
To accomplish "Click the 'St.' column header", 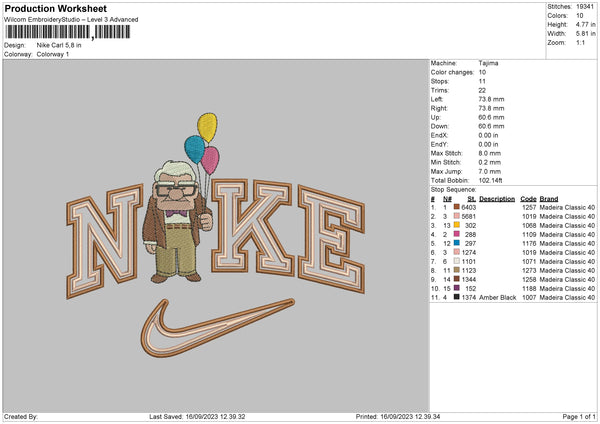I will pyautogui.click(x=471, y=199).
